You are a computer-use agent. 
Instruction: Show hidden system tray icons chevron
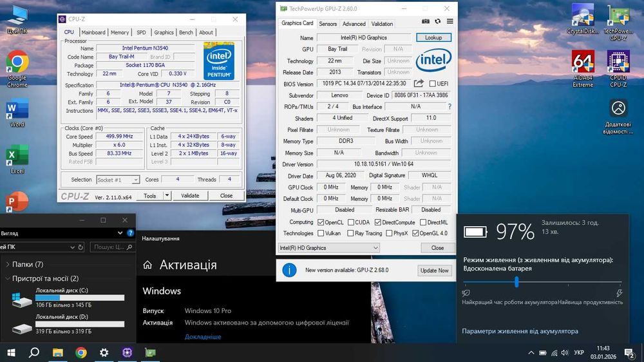[x=531, y=352]
